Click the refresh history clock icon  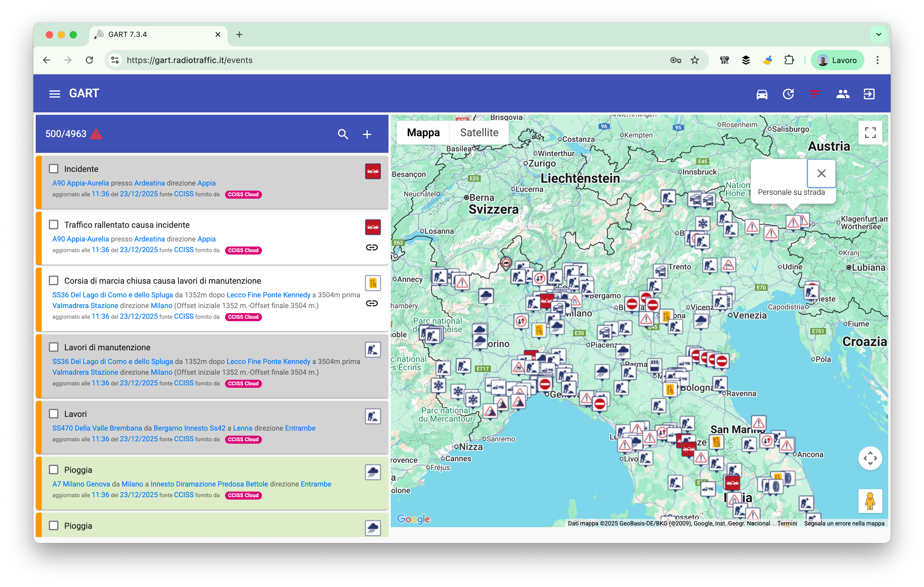click(788, 94)
